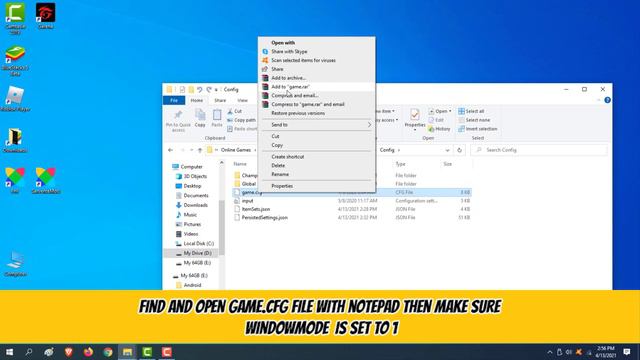Click Select all in the ribbon
The width and height of the screenshot is (640, 360).
(471, 111)
